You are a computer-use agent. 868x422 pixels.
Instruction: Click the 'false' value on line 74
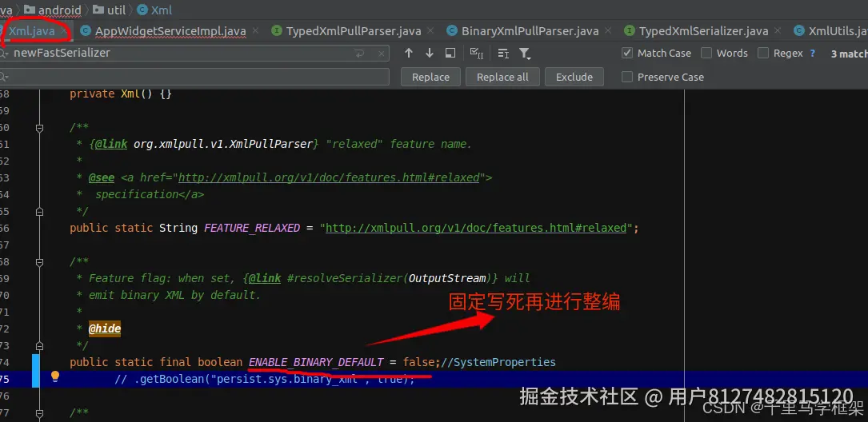419,362
